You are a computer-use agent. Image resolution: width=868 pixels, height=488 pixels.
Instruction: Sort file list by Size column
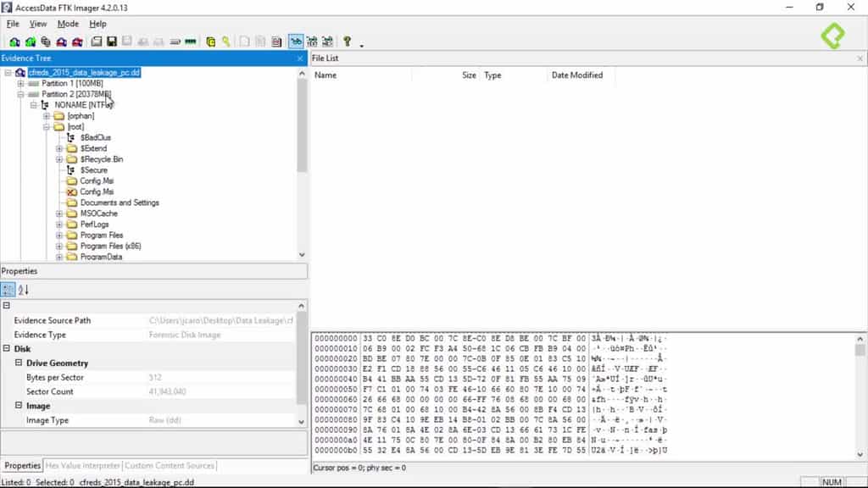446,75
